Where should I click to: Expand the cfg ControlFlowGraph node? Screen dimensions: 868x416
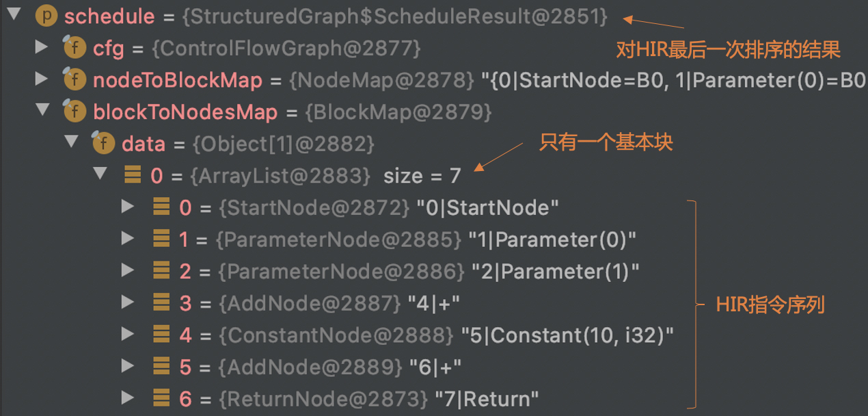[x=42, y=47]
